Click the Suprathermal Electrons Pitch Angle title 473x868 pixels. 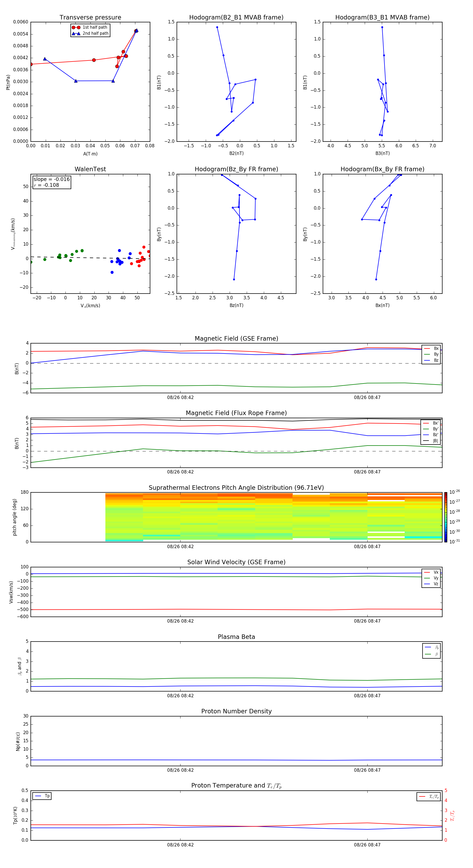point(236,488)
